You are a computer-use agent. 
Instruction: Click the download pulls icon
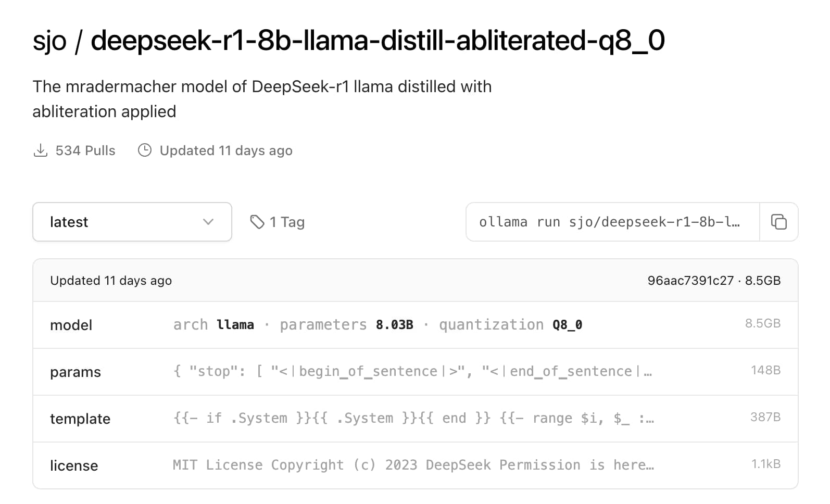tap(40, 150)
